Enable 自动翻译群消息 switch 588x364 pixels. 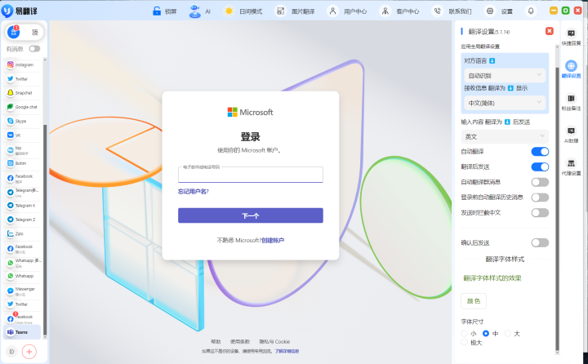click(540, 182)
